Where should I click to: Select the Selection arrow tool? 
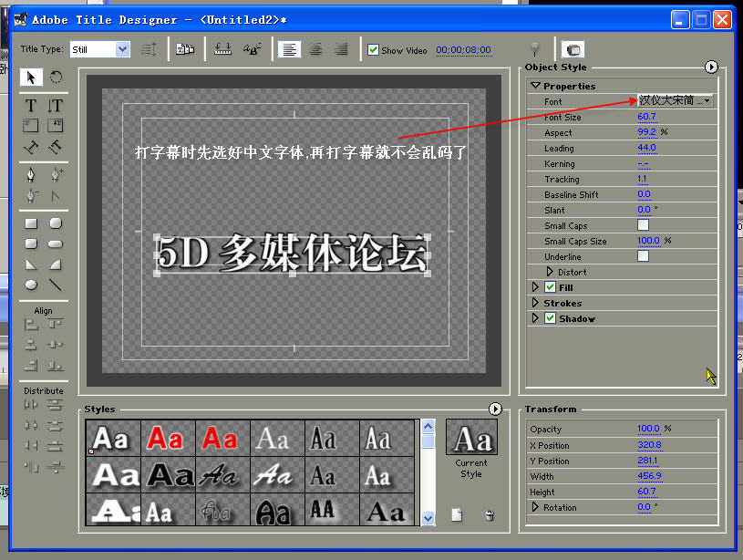coord(31,77)
